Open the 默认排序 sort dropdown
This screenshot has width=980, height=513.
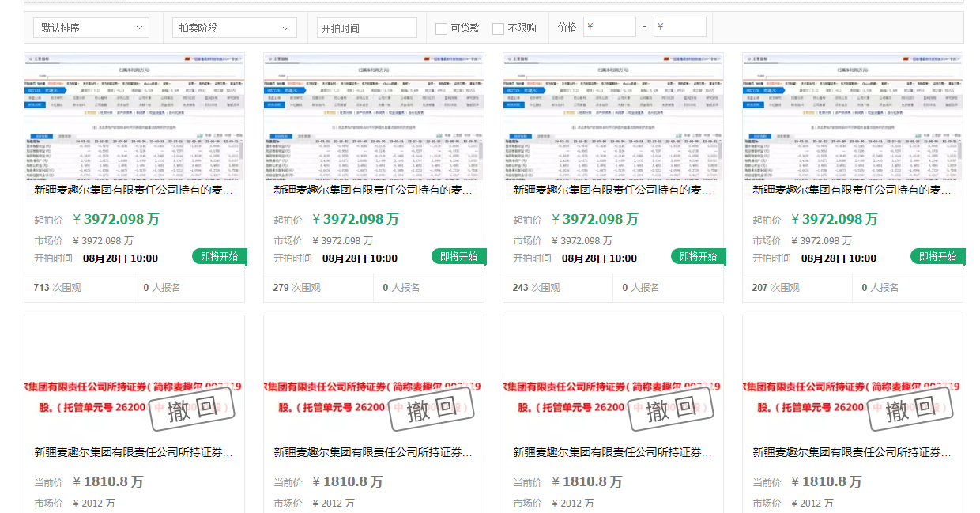[x=91, y=28]
